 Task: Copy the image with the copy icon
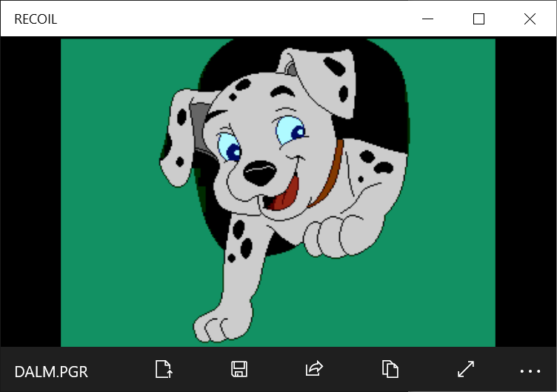390,369
